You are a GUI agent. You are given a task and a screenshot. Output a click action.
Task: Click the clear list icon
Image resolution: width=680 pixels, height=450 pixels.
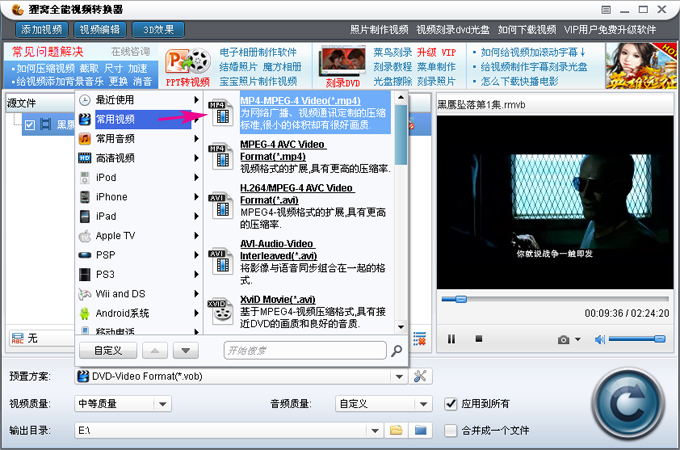(419, 339)
